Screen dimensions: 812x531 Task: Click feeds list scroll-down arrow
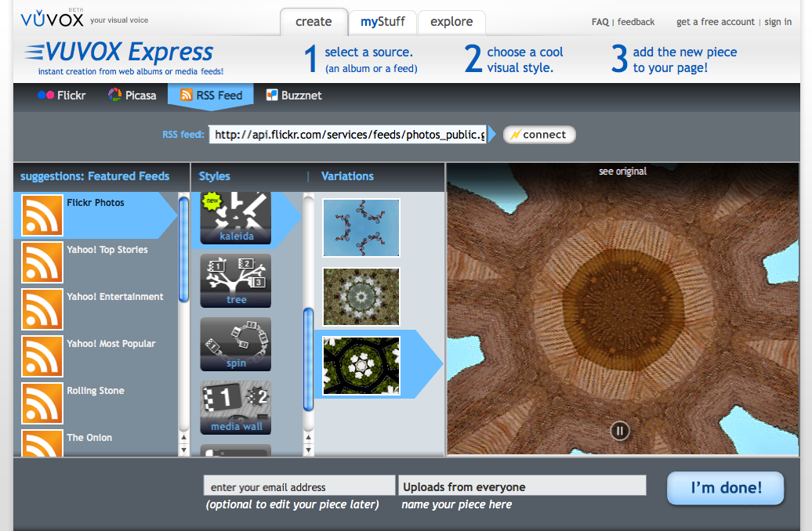pos(183,450)
